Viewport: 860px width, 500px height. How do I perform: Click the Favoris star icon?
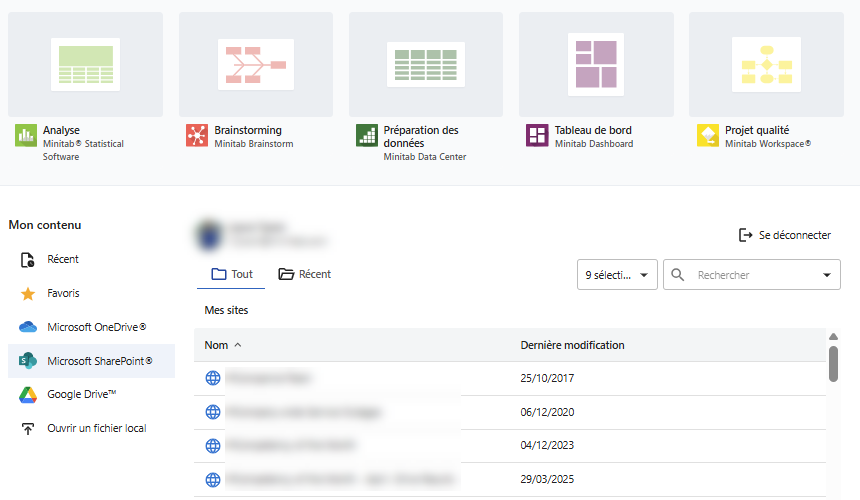click(x=28, y=294)
